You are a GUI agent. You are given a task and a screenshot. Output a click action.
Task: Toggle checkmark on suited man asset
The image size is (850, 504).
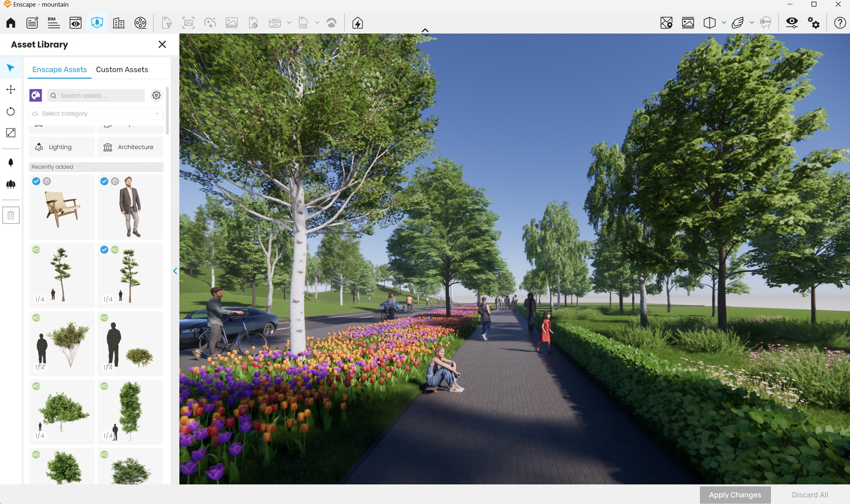coord(104,181)
